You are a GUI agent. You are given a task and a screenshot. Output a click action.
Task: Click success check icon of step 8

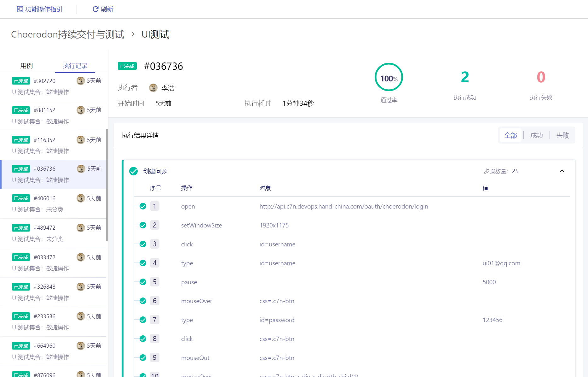tap(143, 339)
